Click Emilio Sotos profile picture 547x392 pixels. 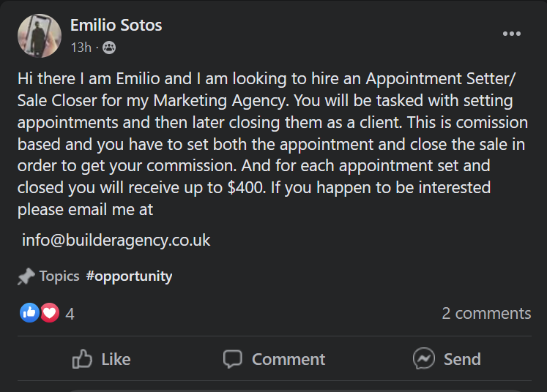[x=40, y=36]
